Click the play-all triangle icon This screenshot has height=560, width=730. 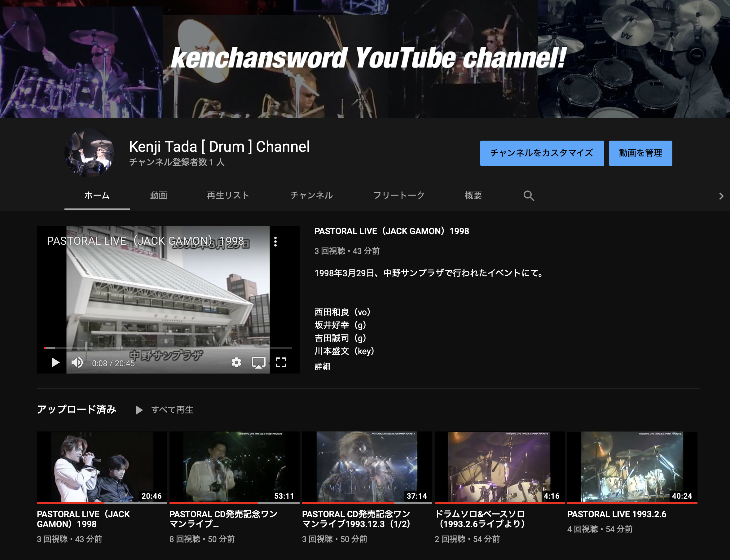click(139, 410)
